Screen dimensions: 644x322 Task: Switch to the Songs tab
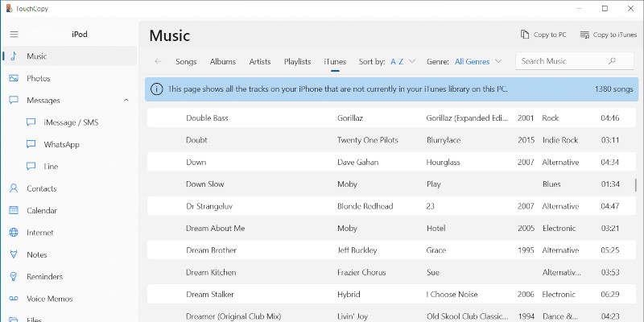[x=186, y=62]
